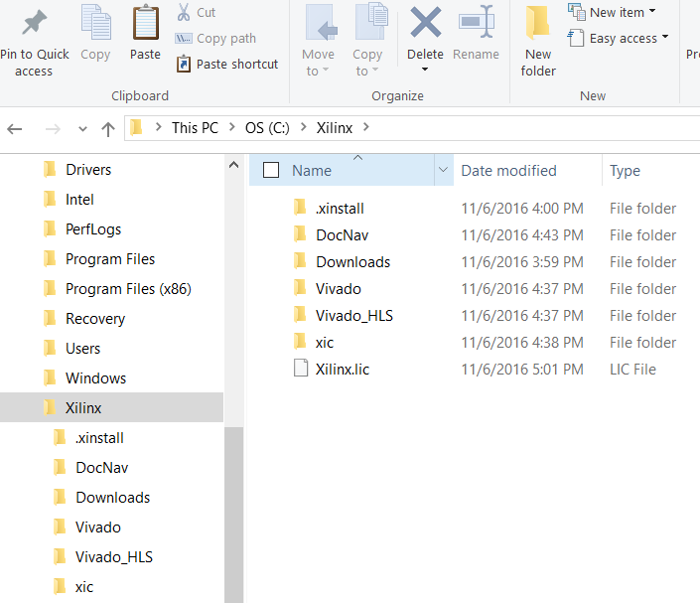Click the Delete X icon
The width and height of the screenshot is (700, 603).
(425, 22)
